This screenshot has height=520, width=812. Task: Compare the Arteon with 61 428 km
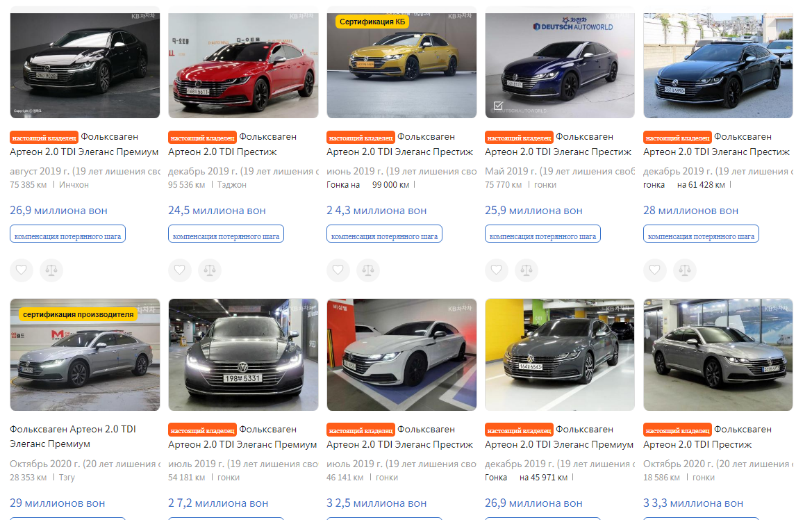(x=685, y=270)
